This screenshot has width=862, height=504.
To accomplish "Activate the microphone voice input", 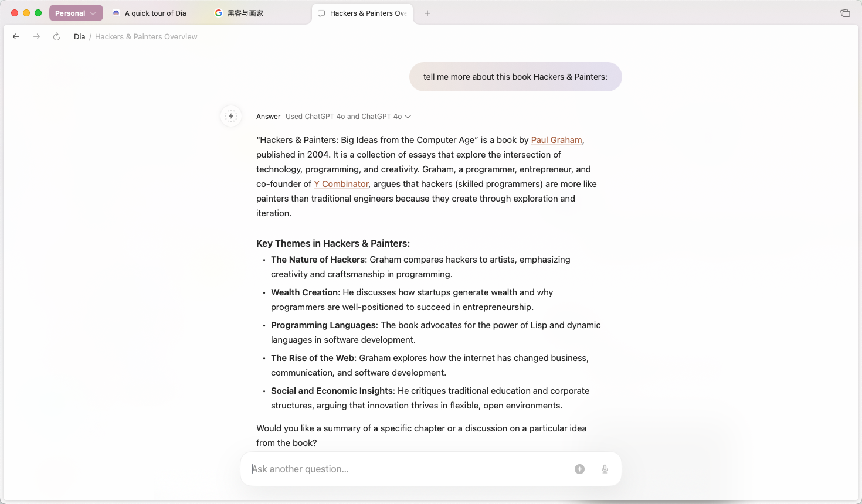I will pos(605,469).
